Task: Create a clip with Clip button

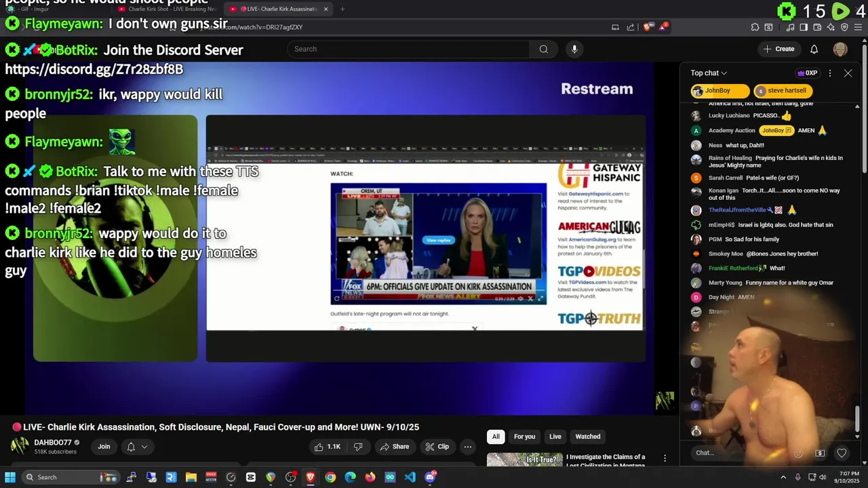Action: (437, 447)
